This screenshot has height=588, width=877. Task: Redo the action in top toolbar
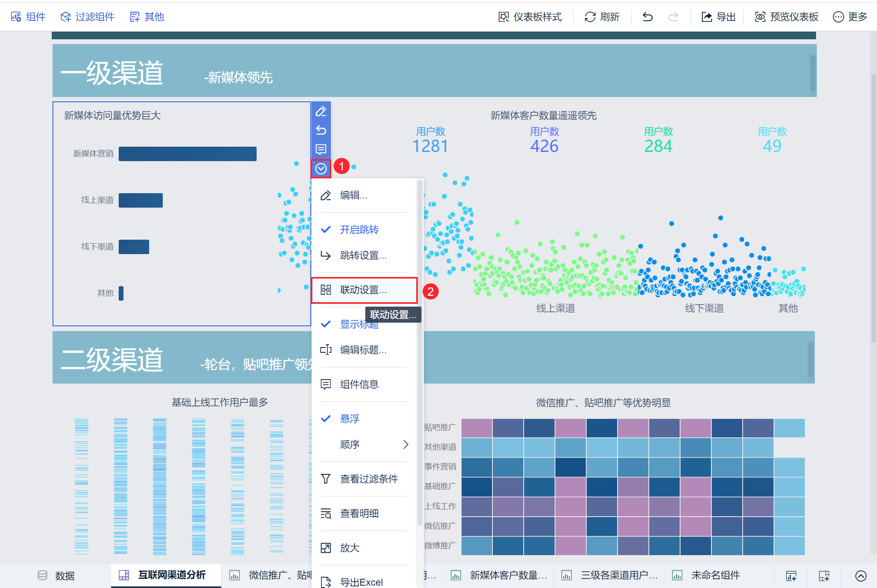click(x=673, y=17)
